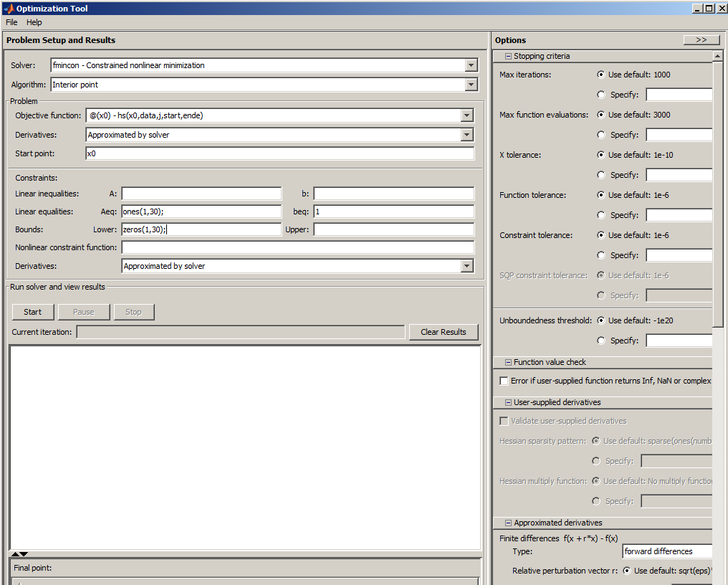Select Specify radio for Max iterations
Image resolution: width=728 pixels, height=585 pixels.
[600, 95]
